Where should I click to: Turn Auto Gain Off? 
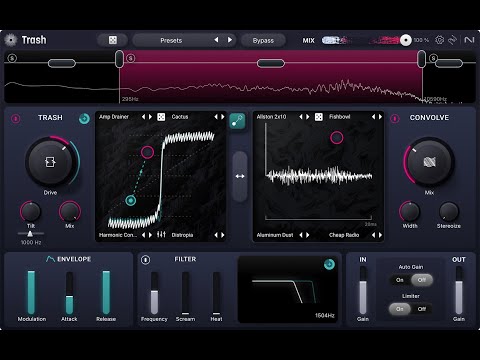[422, 280]
